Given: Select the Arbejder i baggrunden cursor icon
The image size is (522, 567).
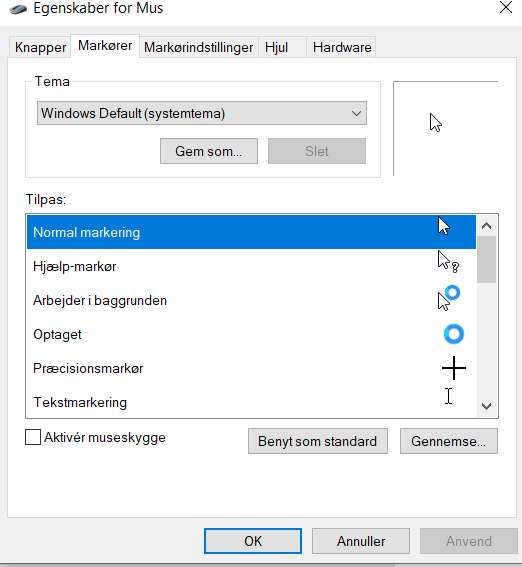Looking at the screenshot, I should click(449, 298).
